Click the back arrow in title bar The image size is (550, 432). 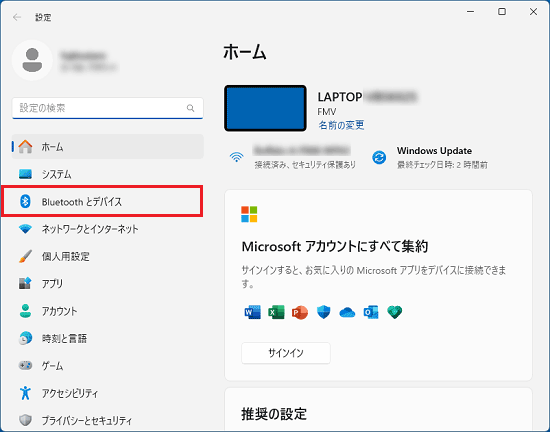[x=17, y=17]
